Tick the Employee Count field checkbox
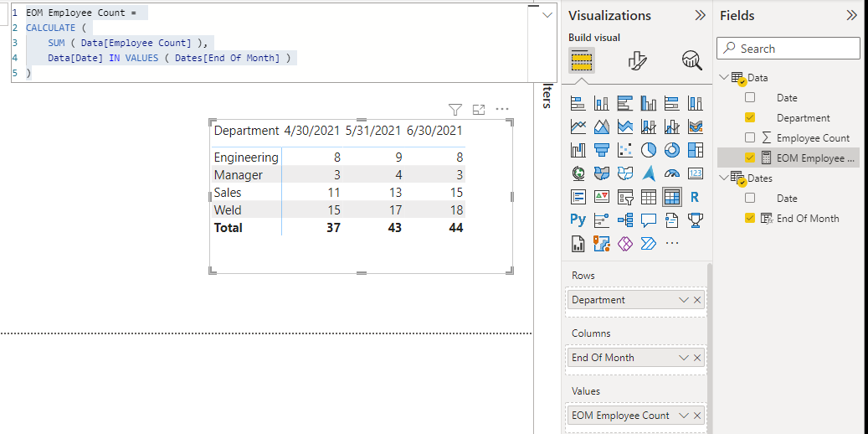The image size is (868, 434). [750, 137]
